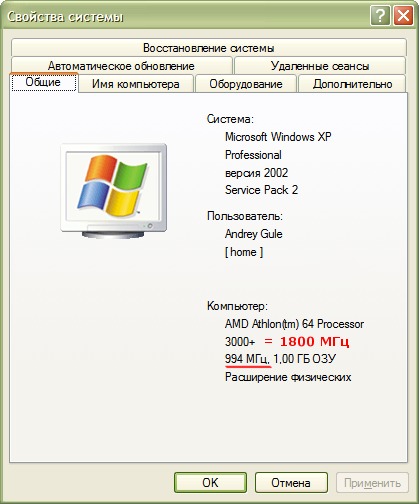Open the Восстановление системы tab
419x504 pixels.
tap(209, 48)
